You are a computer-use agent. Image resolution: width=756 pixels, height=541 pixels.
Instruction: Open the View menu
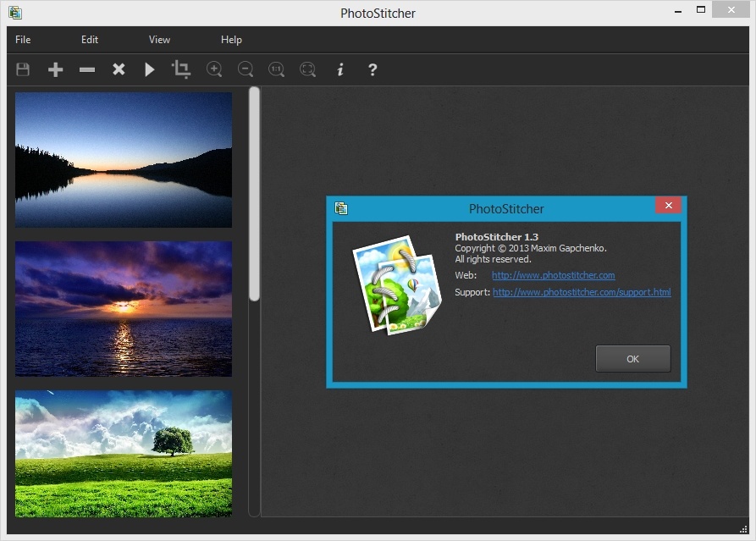pos(159,40)
